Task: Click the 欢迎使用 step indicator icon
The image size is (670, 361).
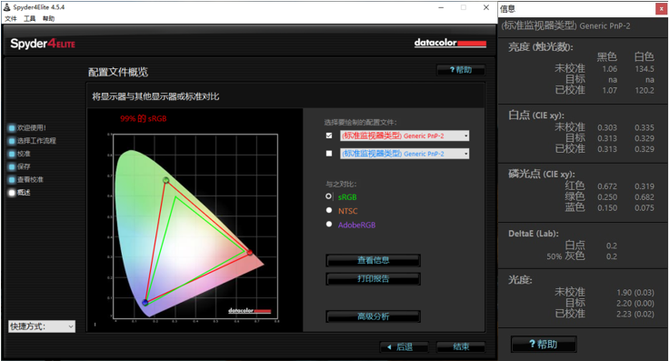Action: (x=12, y=128)
